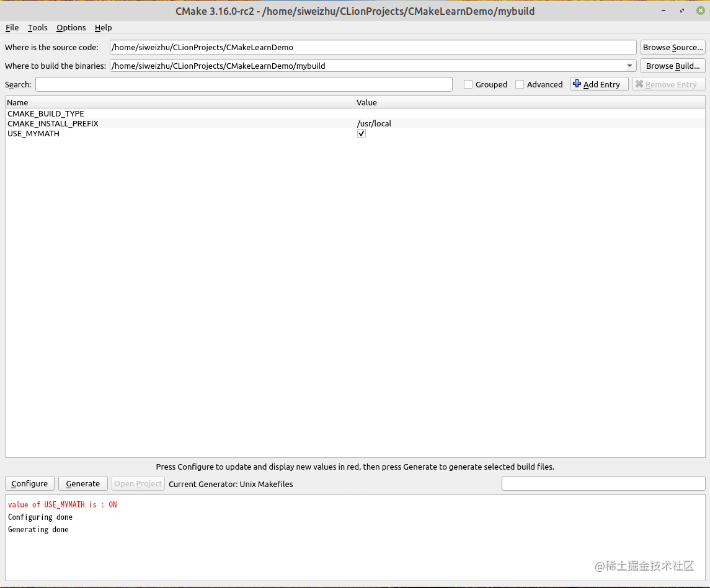The image size is (710, 588).
Task: Open the File menu
Action: tap(12, 28)
